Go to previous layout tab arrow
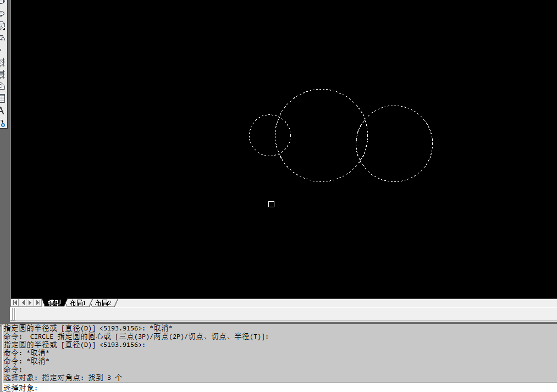The height and width of the screenshot is (392, 557). tap(23, 302)
